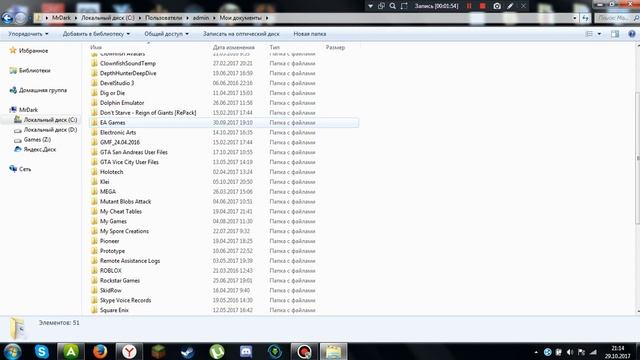
Task: Sort by 'Дата изменения' column header
Action: point(233,47)
